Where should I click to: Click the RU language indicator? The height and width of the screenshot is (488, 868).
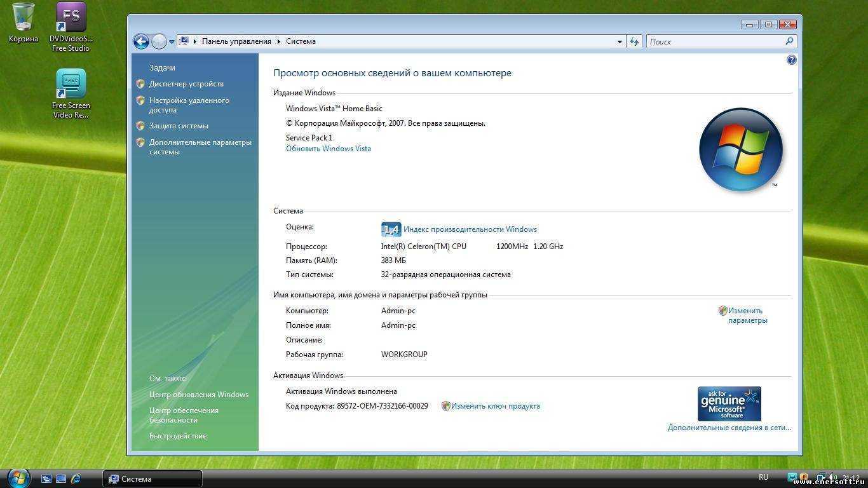coord(763,477)
